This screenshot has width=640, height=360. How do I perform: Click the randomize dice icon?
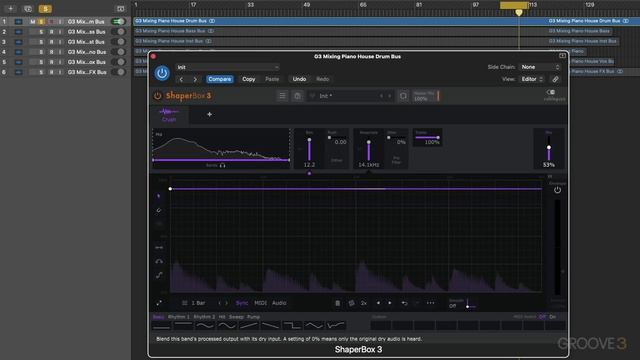coord(351,303)
